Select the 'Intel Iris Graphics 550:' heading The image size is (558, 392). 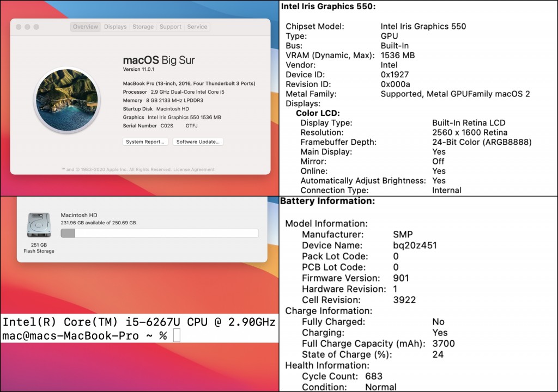[x=328, y=7]
